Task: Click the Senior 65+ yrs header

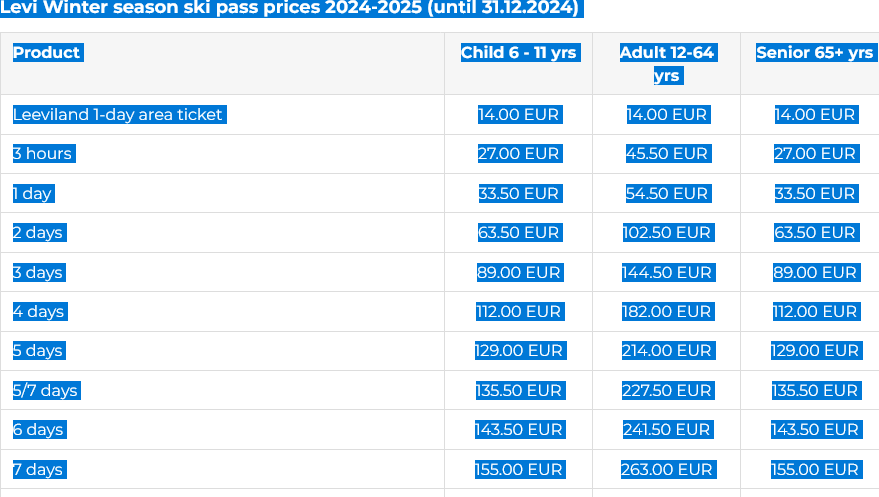Action: coord(816,53)
